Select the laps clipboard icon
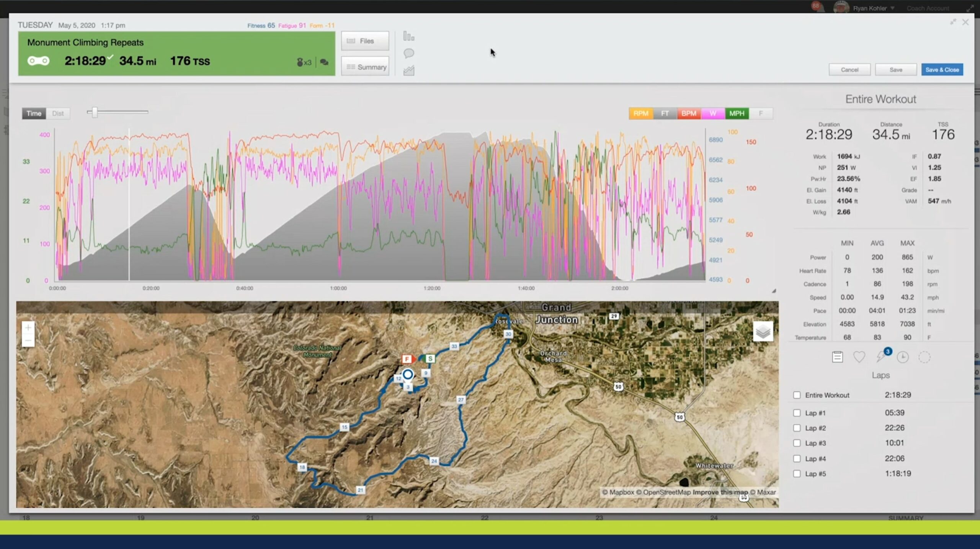The height and width of the screenshot is (549, 980). pyautogui.click(x=837, y=357)
